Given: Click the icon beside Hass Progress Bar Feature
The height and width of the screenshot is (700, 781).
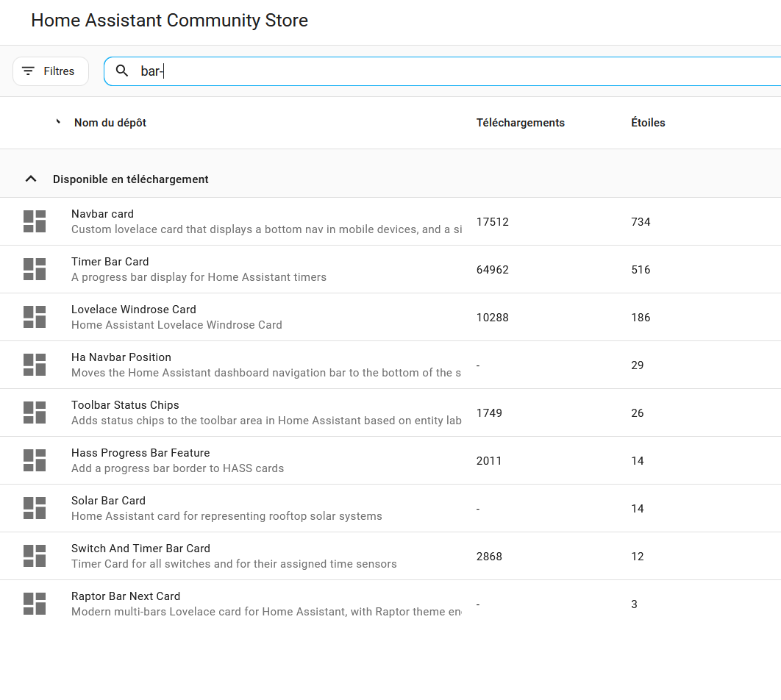Looking at the screenshot, I should [35, 460].
